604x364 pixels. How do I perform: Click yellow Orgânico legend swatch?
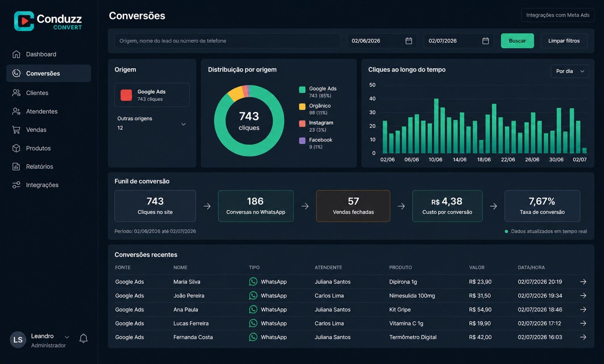(302, 106)
